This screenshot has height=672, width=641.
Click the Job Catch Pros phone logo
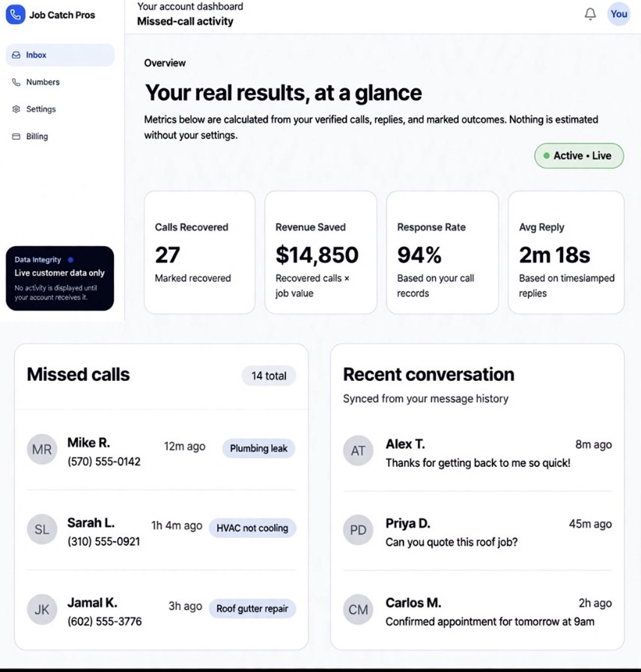pos(16,14)
